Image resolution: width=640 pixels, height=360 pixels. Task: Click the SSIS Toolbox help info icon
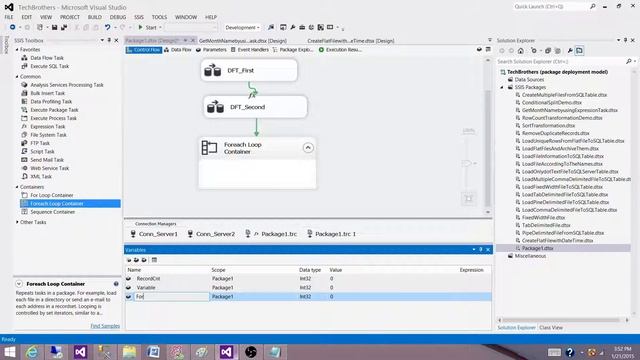click(x=116, y=284)
